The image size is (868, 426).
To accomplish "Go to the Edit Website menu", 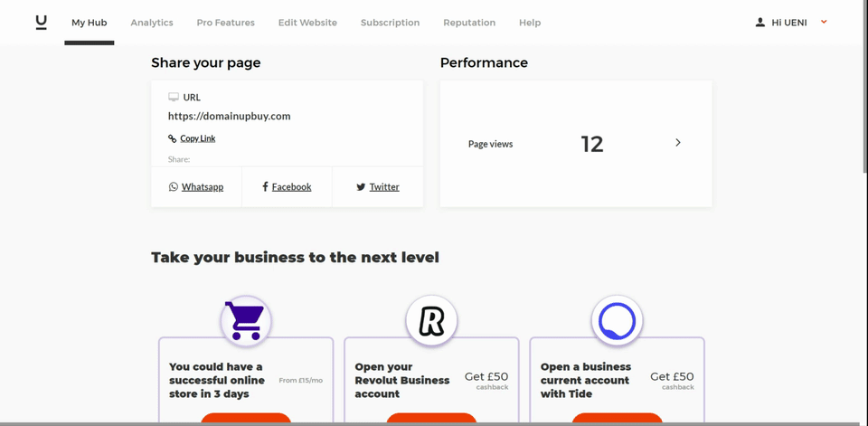I will pyautogui.click(x=307, y=23).
